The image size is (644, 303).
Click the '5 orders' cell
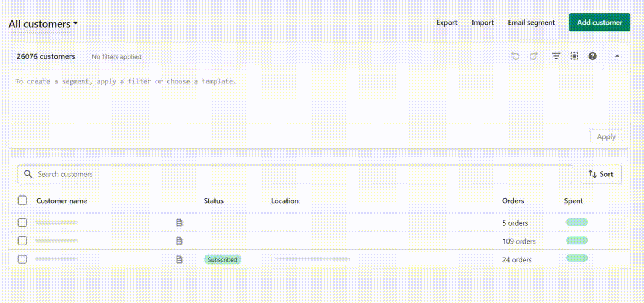[x=515, y=223]
